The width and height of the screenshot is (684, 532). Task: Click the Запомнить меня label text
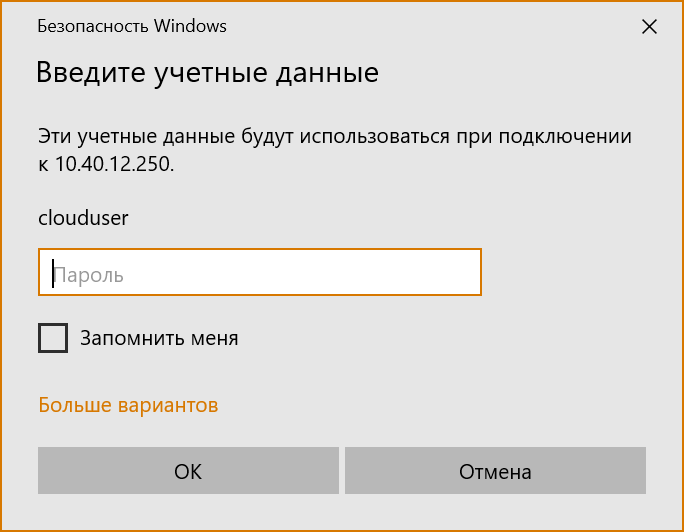point(159,338)
